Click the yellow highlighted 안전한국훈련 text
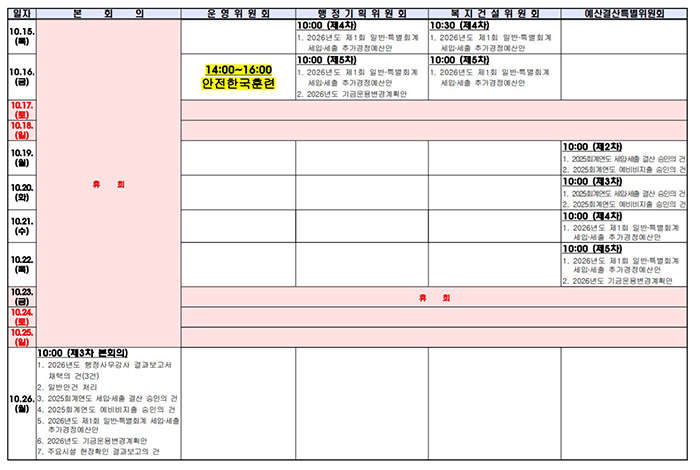Screen dimensions: 700x470 point(238,84)
